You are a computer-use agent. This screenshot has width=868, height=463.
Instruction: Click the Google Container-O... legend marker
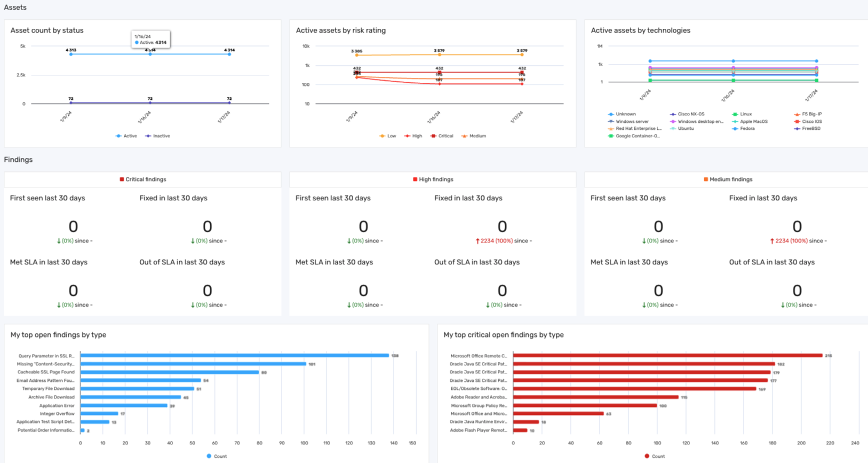coord(611,136)
